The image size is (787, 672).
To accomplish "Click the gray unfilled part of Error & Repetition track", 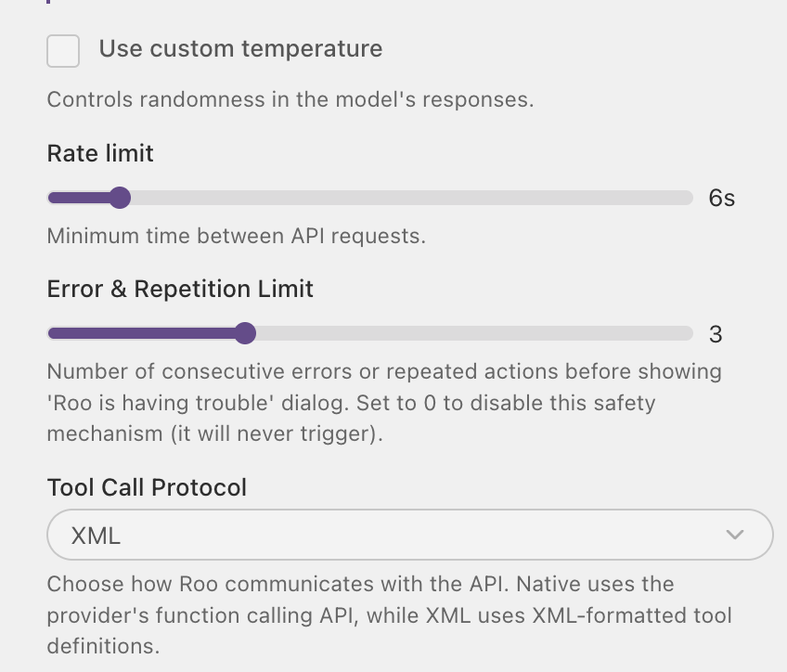I will pos(474,333).
